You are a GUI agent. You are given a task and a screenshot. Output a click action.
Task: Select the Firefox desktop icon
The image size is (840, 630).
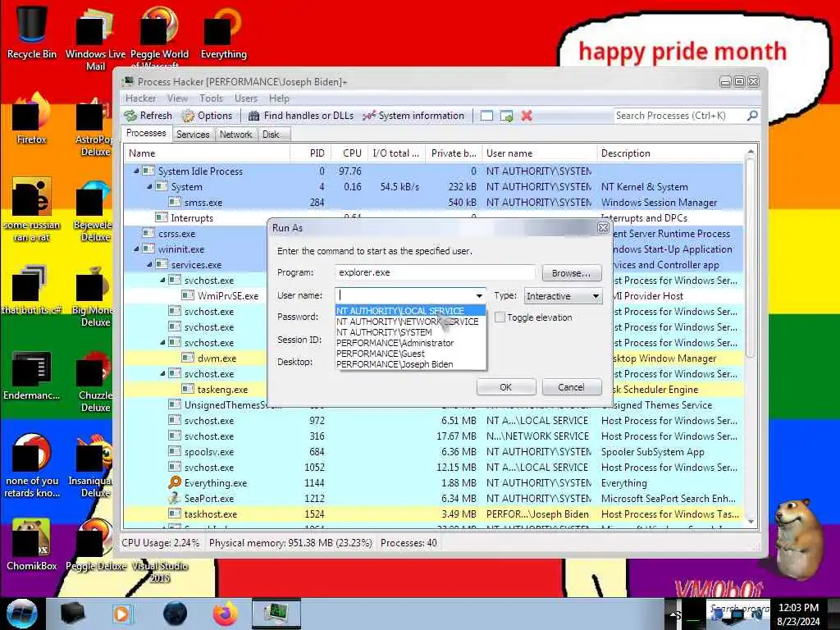pyautogui.click(x=32, y=119)
